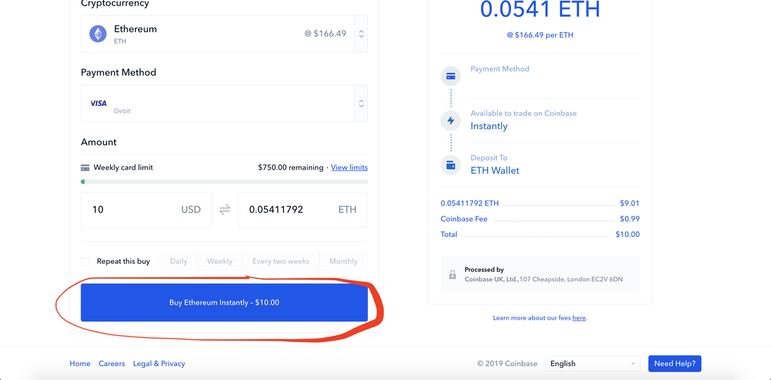Open the Cryptocurrency Ethereum dropdown
771x380 pixels.
(224, 34)
